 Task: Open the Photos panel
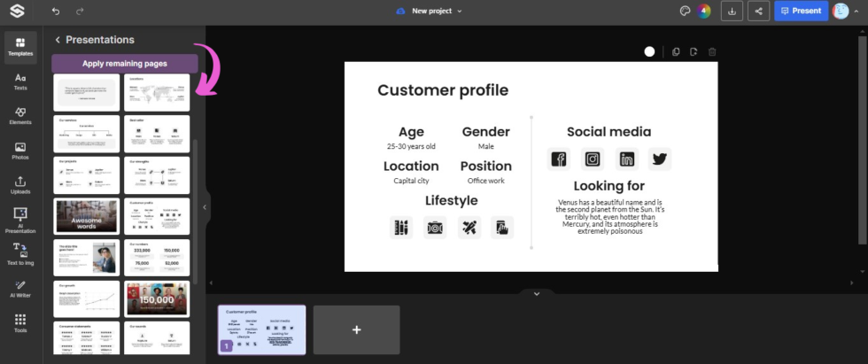point(19,151)
